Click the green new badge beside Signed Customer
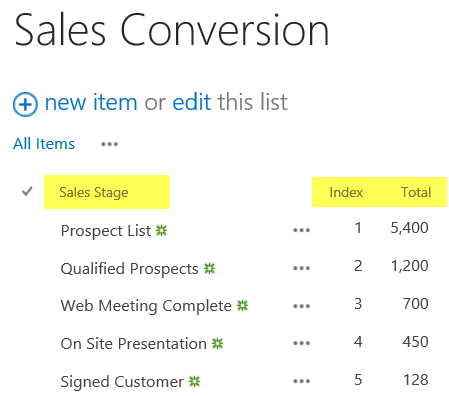 point(194,381)
